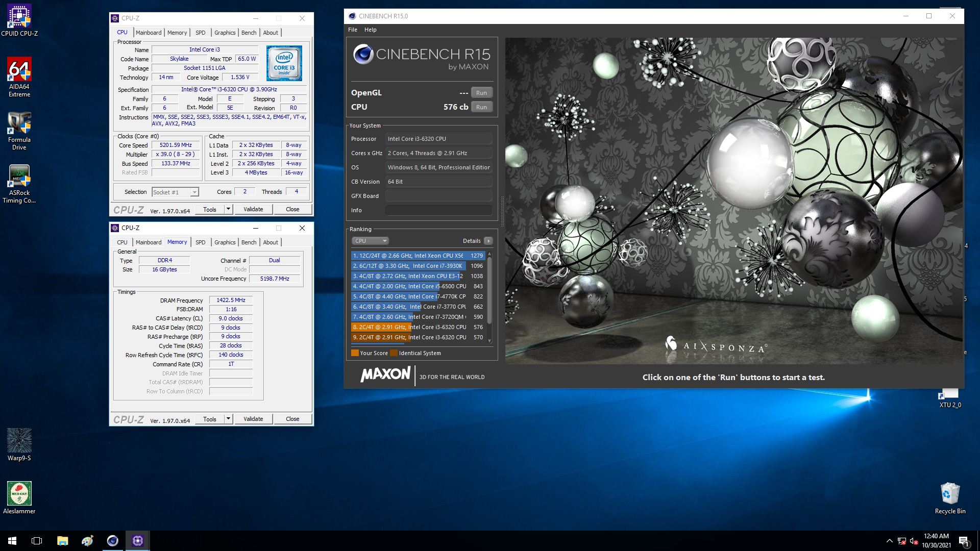Image resolution: width=980 pixels, height=551 pixels.
Task: Open the notification center icon
Action: tap(964, 541)
